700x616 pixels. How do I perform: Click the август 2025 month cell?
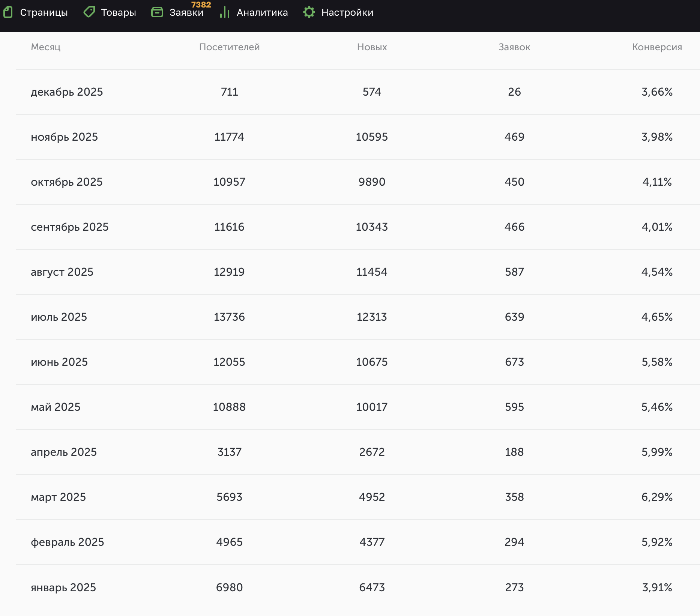coord(62,272)
